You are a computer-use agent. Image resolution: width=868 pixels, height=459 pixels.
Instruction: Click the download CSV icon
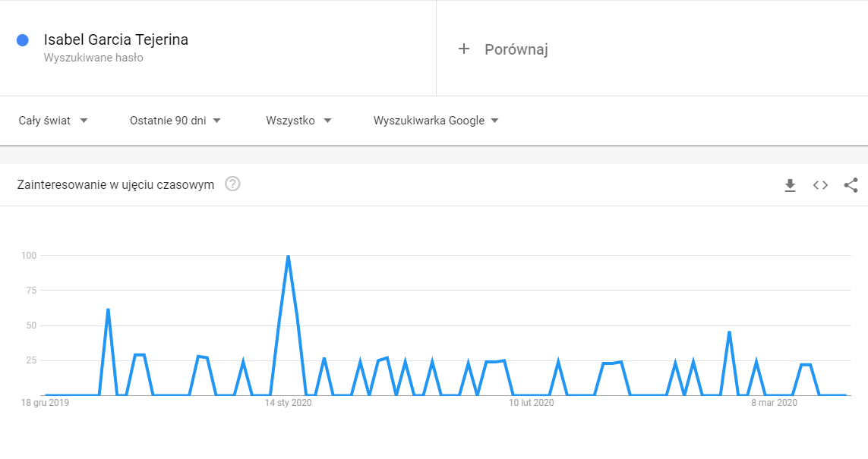click(x=790, y=185)
